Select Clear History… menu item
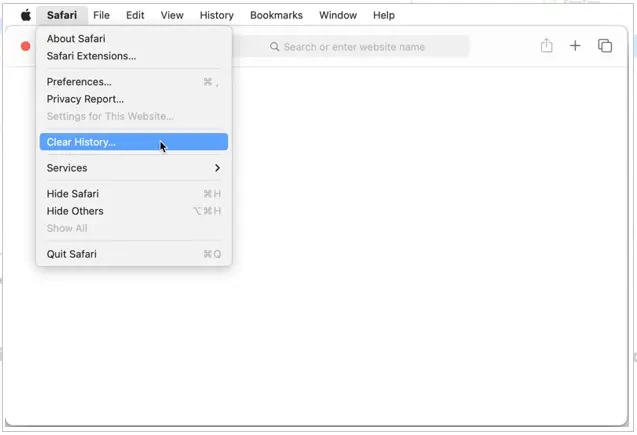Viewport: 637px width, 435px height. point(134,142)
